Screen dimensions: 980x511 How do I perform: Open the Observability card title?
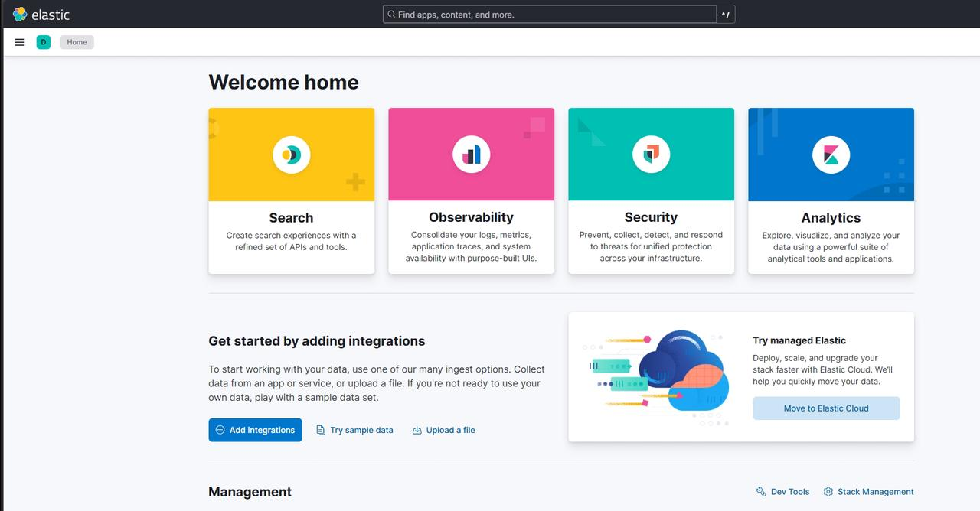coord(471,217)
